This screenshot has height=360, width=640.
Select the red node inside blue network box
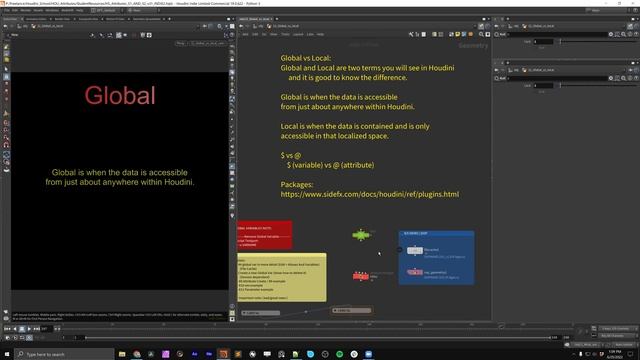415,272
